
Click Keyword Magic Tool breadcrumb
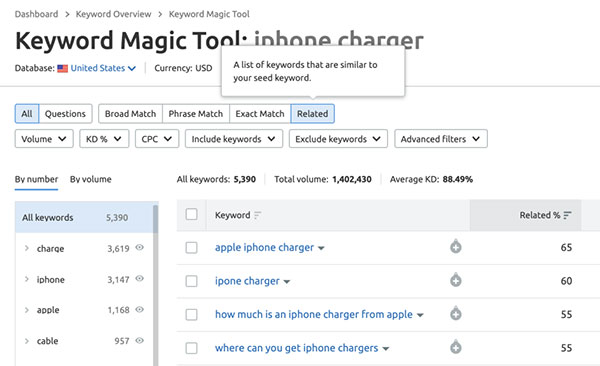click(x=209, y=14)
